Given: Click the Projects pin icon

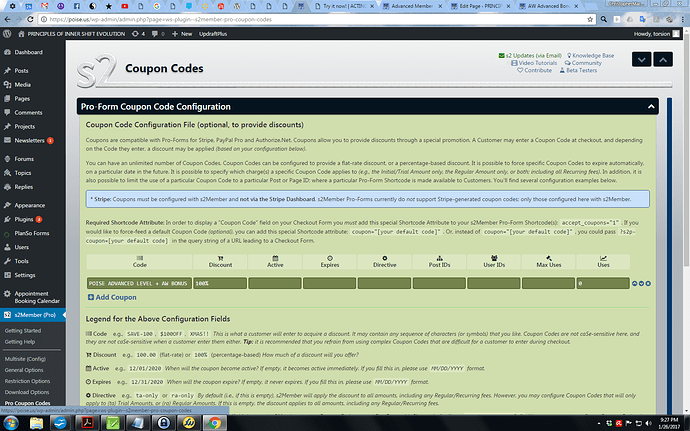Looking at the screenshot, I should click(x=7, y=126).
